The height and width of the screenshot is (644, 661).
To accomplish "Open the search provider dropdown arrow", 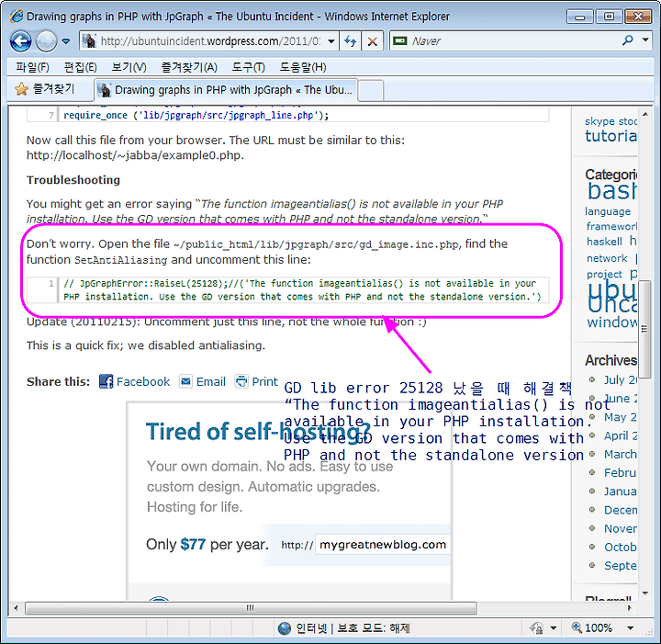I will point(645,40).
